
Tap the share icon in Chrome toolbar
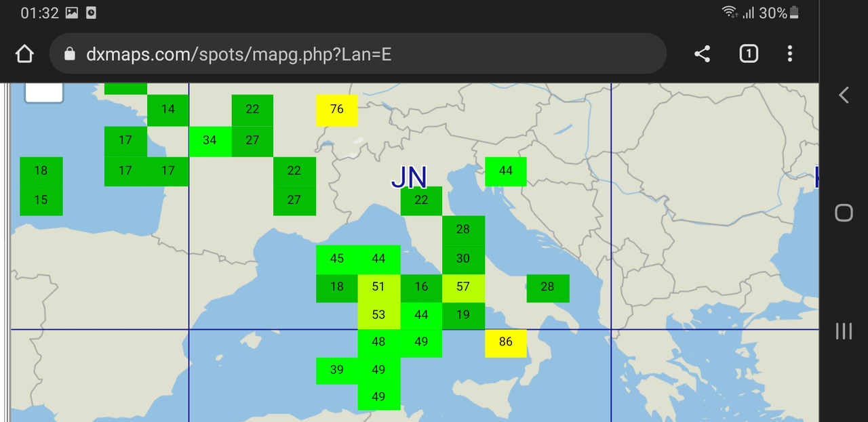702,54
